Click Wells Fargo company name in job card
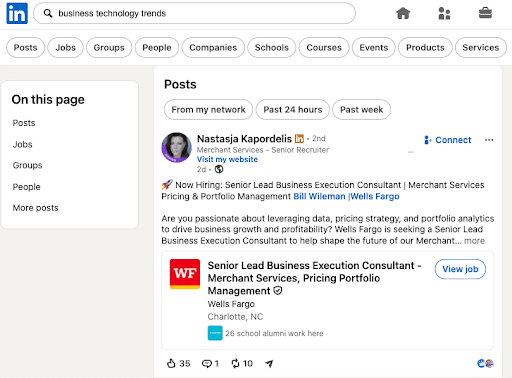 pos(231,304)
